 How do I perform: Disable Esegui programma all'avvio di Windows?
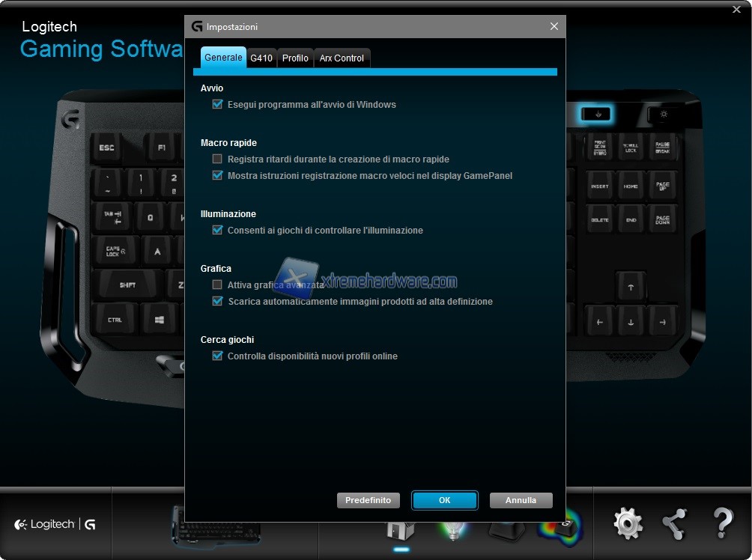point(217,105)
